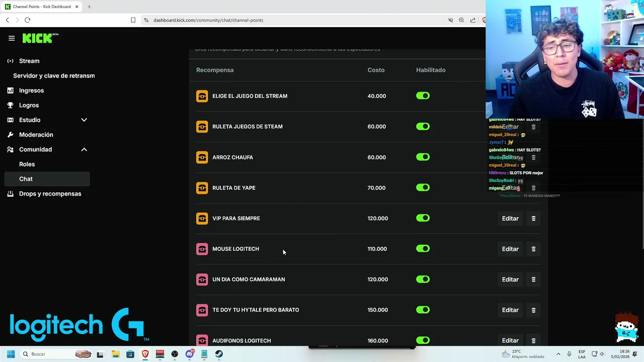Click the share page icon

tap(473, 20)
